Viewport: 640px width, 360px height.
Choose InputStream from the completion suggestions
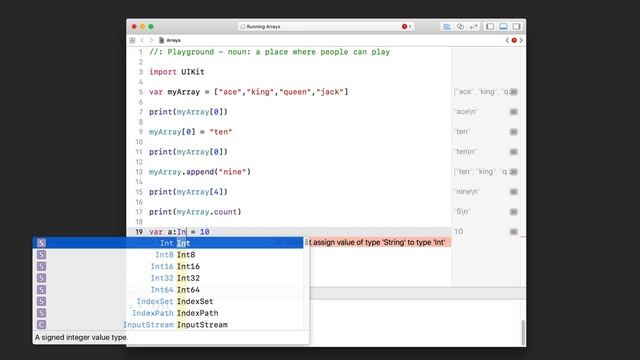coord(168,325)
